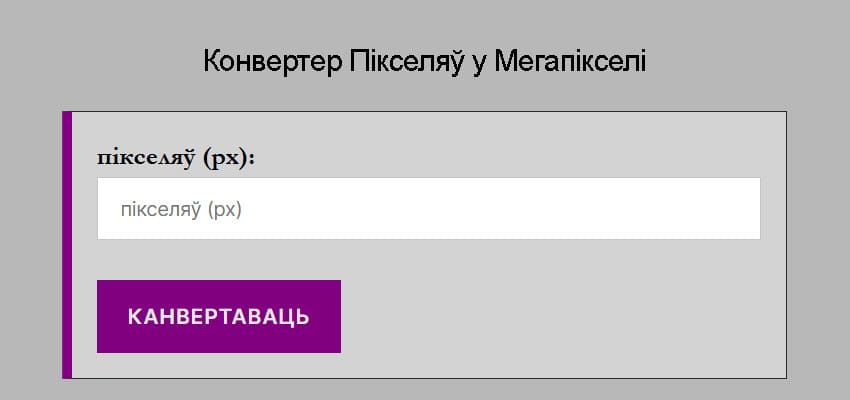Submit the form with the purple button
The width and height of the screenshot is (850, 400).
(x=218, y=316)
